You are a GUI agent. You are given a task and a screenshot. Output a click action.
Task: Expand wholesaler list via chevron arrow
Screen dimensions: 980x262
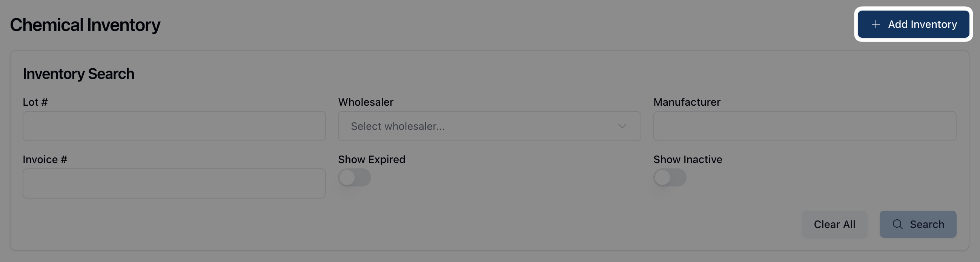[622, 126]
